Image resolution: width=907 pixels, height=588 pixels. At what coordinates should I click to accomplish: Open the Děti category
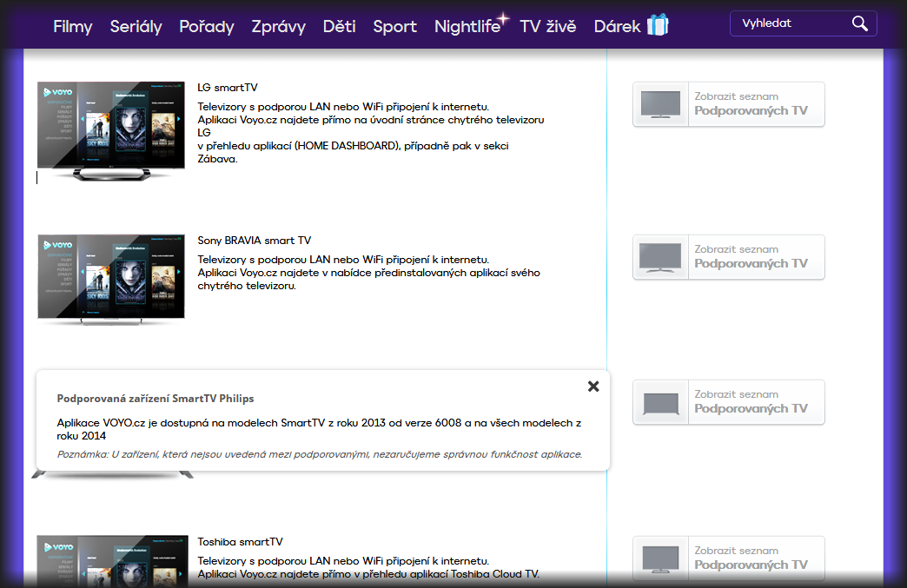339,27
